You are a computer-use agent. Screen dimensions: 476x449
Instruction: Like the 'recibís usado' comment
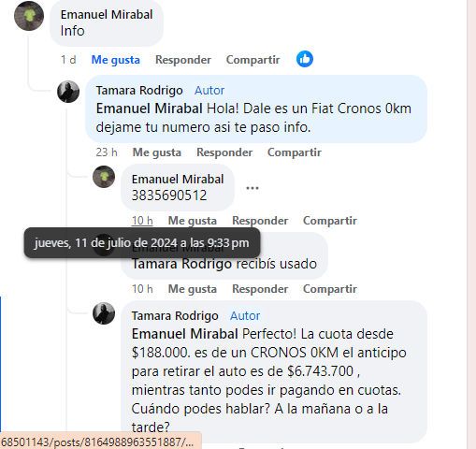point(193,289)
